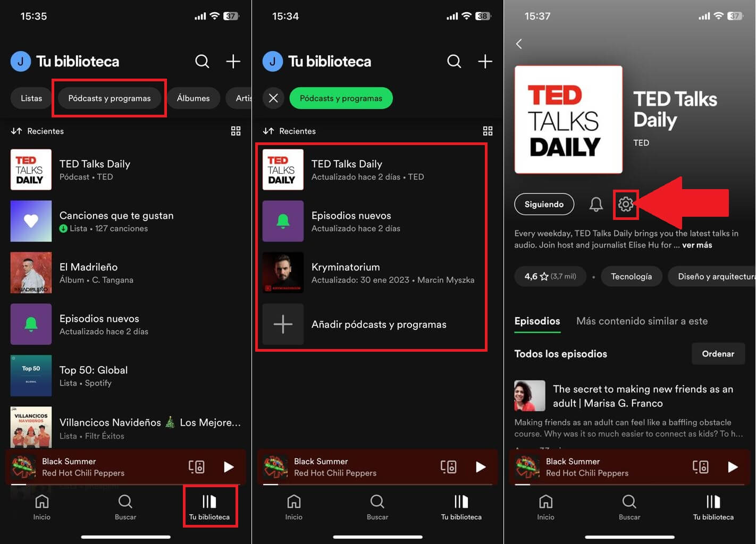Viewport: 756px width, 544px height.
Task: Open Tu biblioteca tab in left screen
Action: pos(209,507)
